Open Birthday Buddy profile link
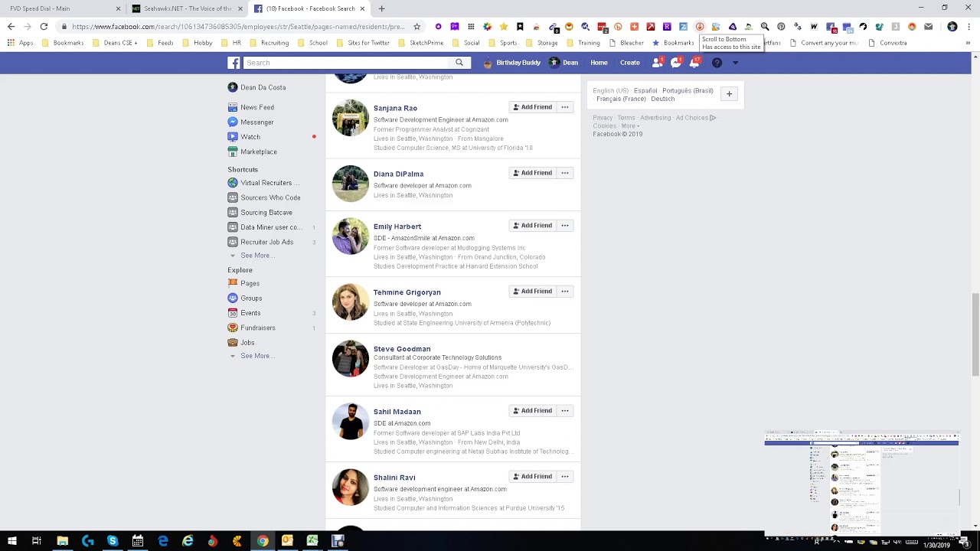This screenshot has height=551, width=980. (512, 63)
